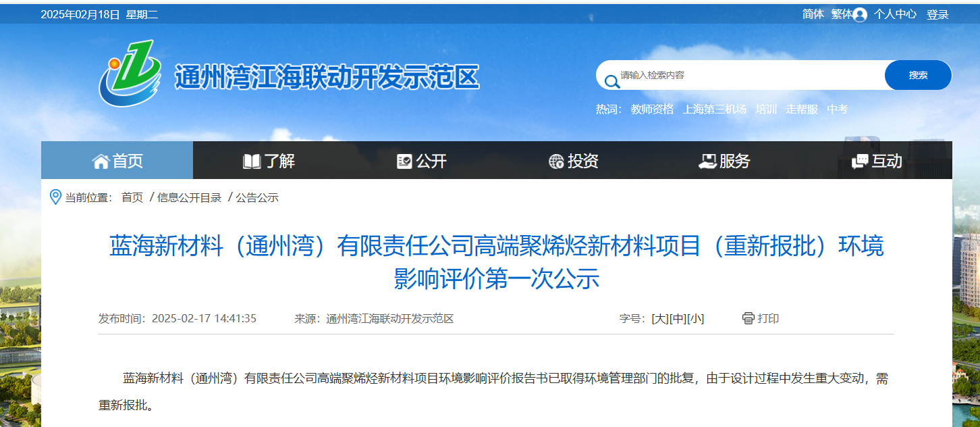Set font size to 小

pos(695,319)
